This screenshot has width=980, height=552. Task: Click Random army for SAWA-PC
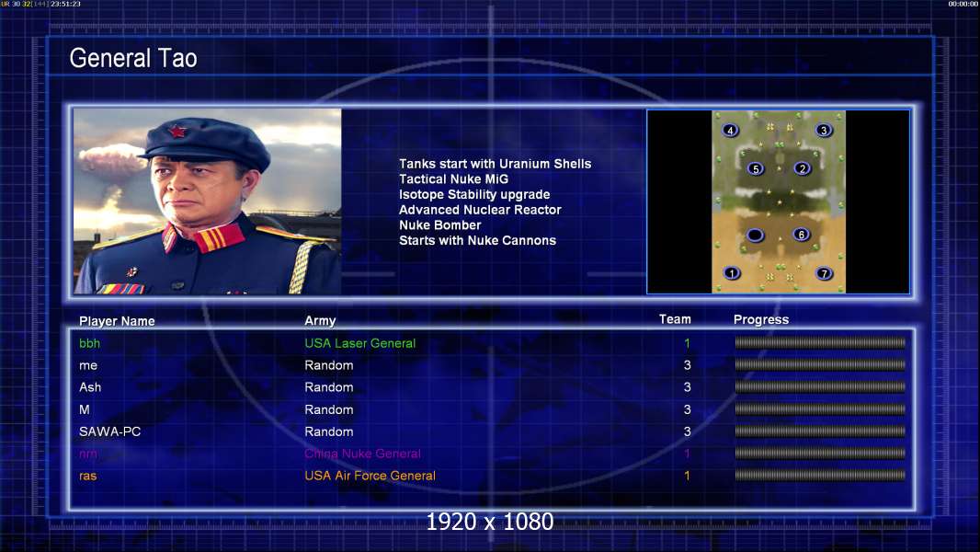pos(329,431)
